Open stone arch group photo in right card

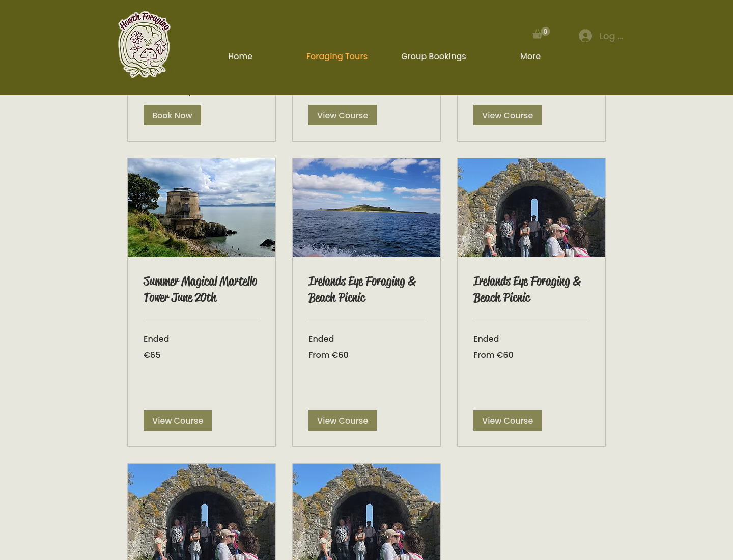531,208
